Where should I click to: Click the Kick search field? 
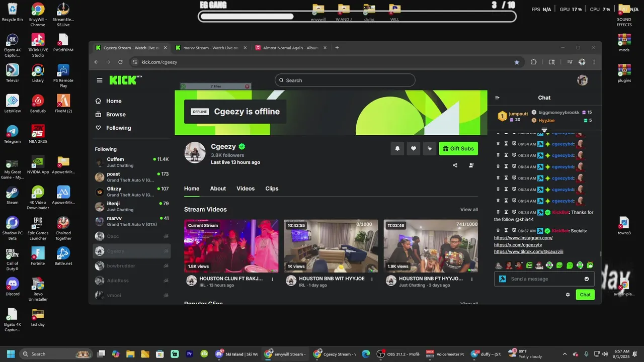(x=345, y=80)
